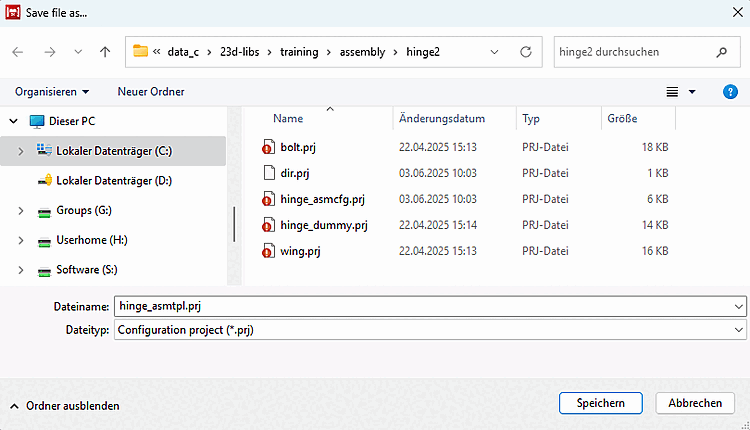Click the search magnifier icon
This screenshot has width=750, height=430.
pyautogui.click(x=721, y=52)
